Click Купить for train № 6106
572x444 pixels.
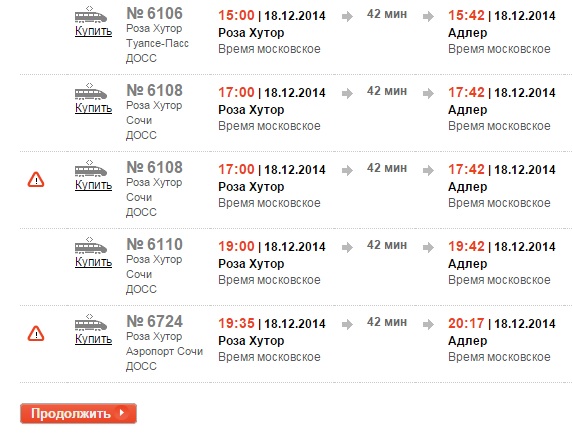(93, 31)
